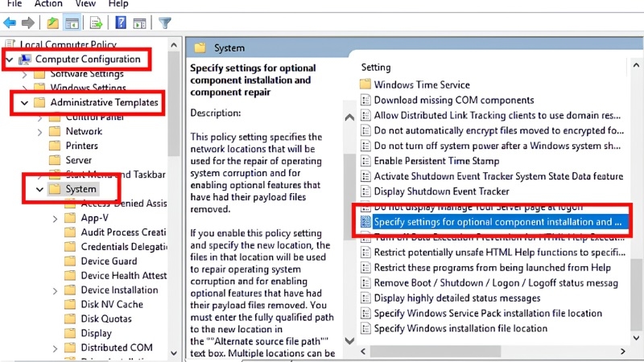Click the settings list scroll left arrow
Image resolution: width=644 pixels, height=362 pixels.
363,352
